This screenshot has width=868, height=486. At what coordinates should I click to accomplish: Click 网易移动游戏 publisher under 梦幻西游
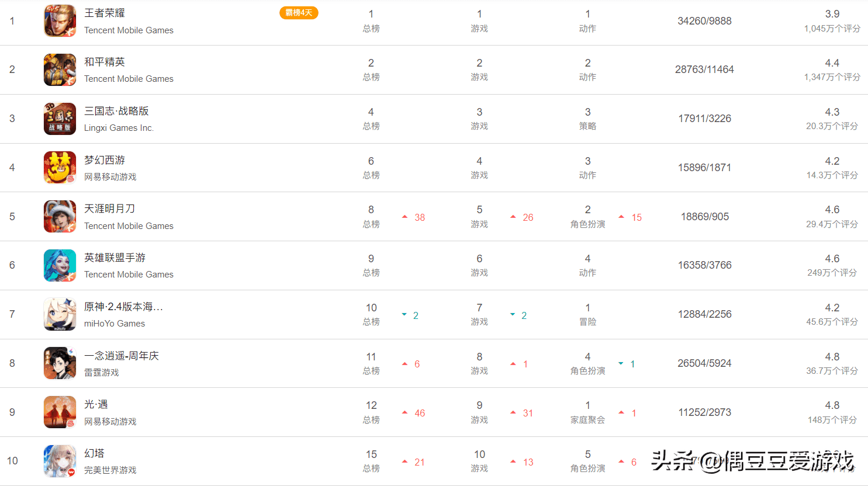[110, 177]
